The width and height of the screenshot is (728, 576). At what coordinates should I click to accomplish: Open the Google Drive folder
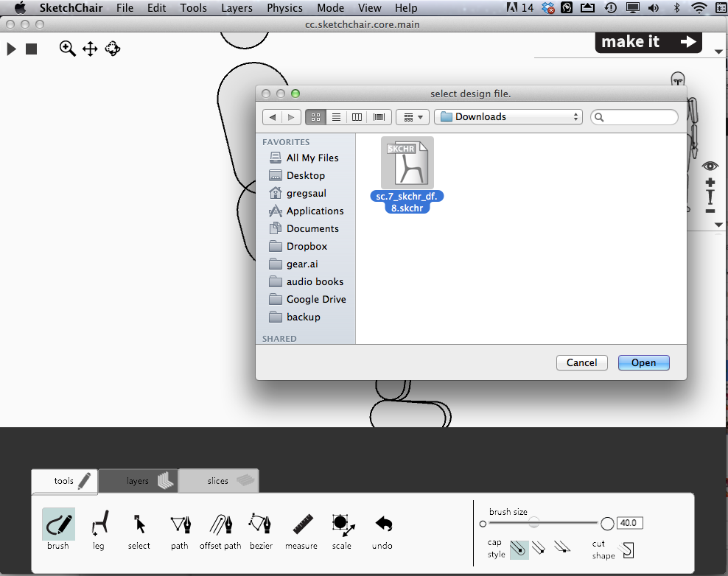pos(307,299)
